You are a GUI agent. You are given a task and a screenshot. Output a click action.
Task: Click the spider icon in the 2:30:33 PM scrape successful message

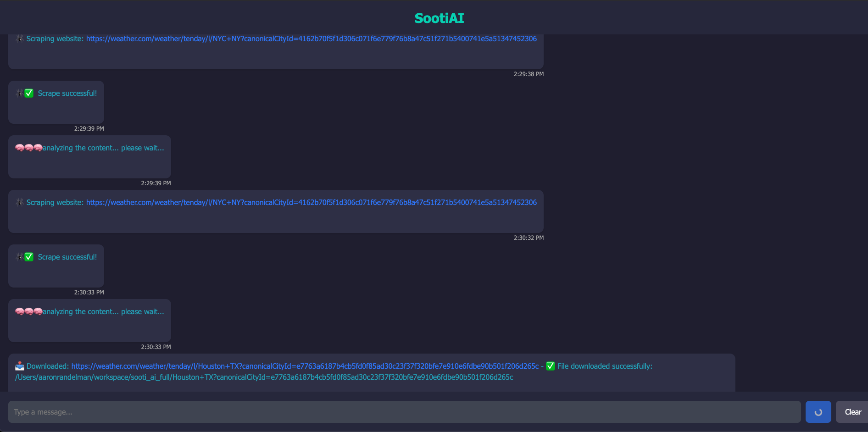[x=19, y=257]
